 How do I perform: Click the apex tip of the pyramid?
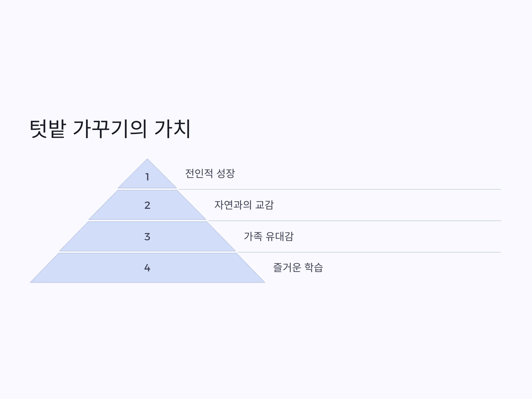click(x=147, y=159)
